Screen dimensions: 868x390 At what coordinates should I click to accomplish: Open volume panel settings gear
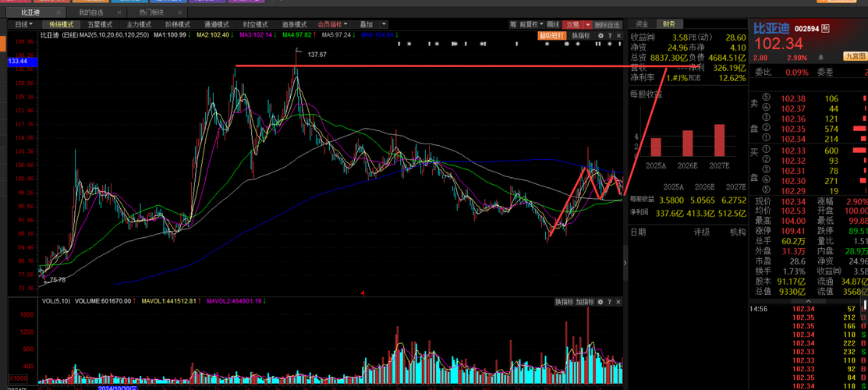click(600, 302)
